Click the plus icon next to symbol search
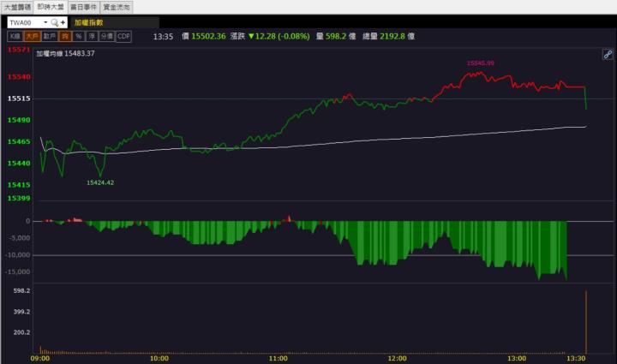 tap(63, 22)
